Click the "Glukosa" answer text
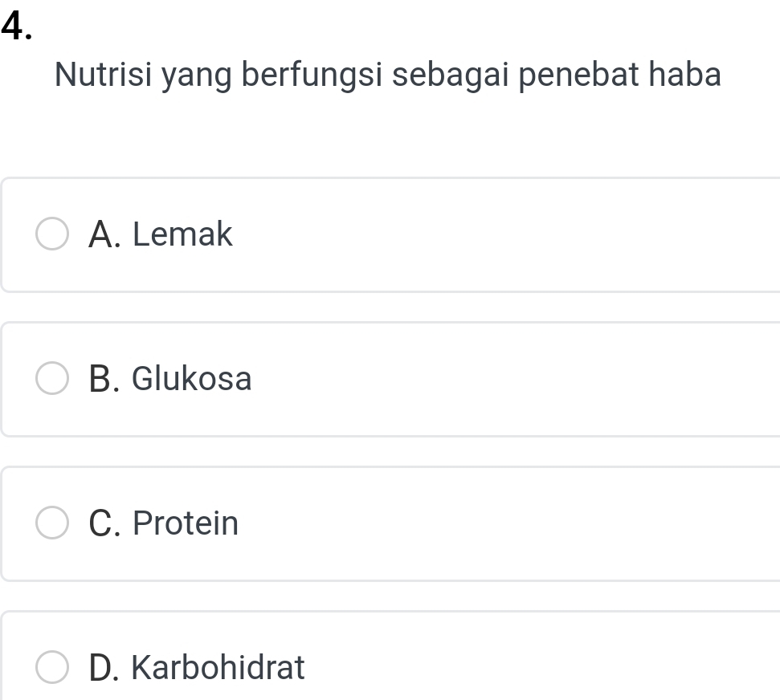Viewport: 780px width, 700px height. pos(191,379)
